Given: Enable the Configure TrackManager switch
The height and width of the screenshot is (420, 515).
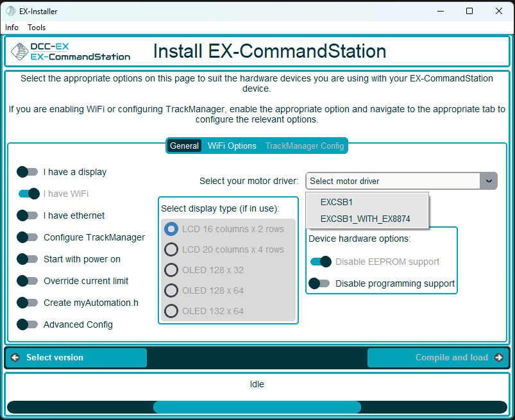Looking at the screenshot, I should (x=28, y=237).
